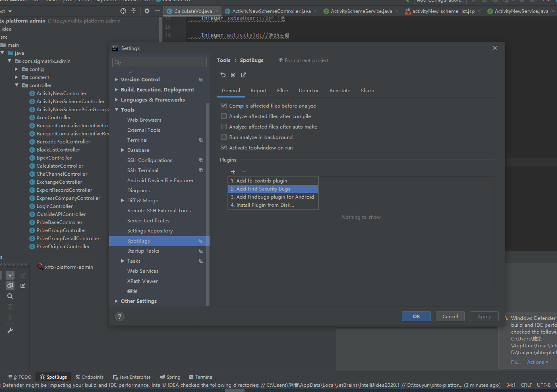Choose 'Install Plugin from Disk...' option
This screenshot has height=392, width=557.
tap(273, 205)
